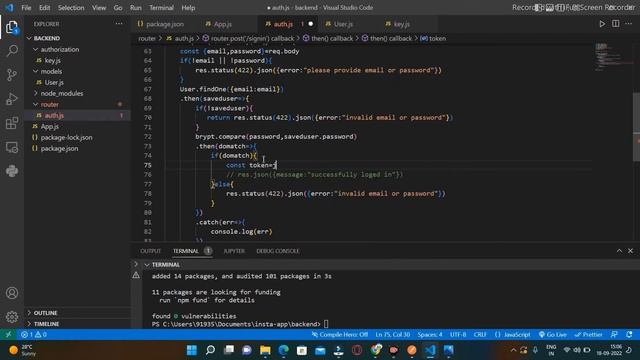Open editor More Actions menu
The width and height of the screenshot is (640, 360).
[629, 24]
